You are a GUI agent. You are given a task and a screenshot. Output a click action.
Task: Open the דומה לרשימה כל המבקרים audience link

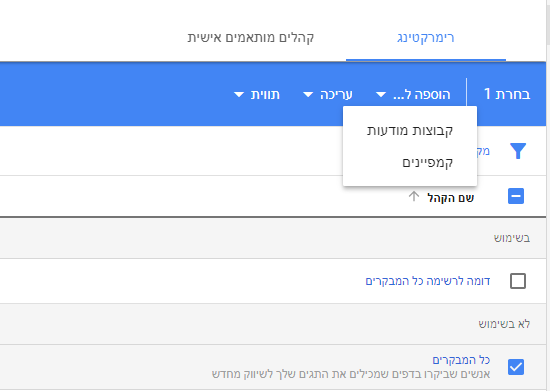coord(428,281)
